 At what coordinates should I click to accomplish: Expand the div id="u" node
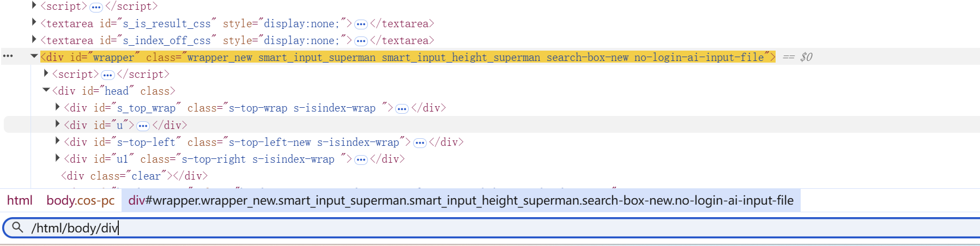(57, 124)
